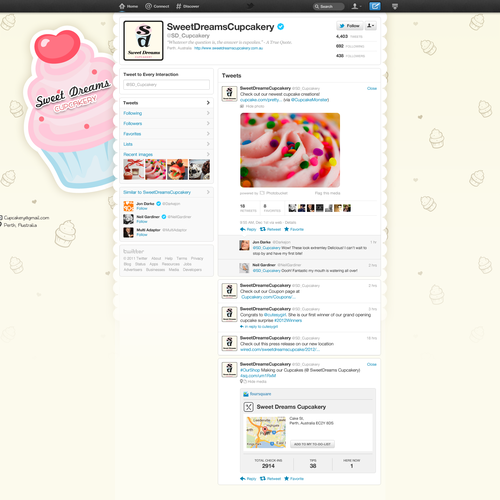Open the Connect tab in top bar
The image size is (500, 500).
[157, 6]
